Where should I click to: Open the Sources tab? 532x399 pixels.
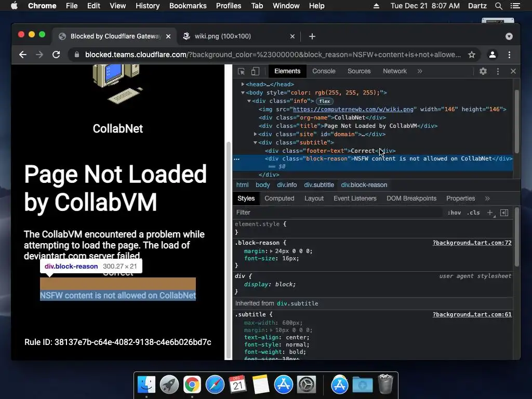(359, 71)
